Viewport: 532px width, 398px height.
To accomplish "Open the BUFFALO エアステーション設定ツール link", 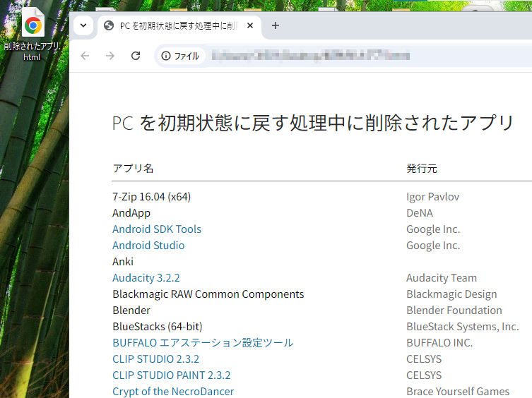I will (x=202, y=342).
